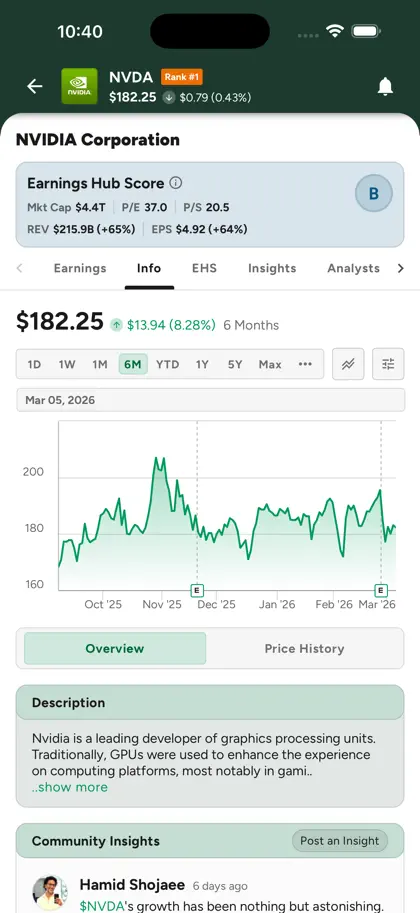420x913 pixels.
Task: Select the 1M time range
Action: (100, 365)
